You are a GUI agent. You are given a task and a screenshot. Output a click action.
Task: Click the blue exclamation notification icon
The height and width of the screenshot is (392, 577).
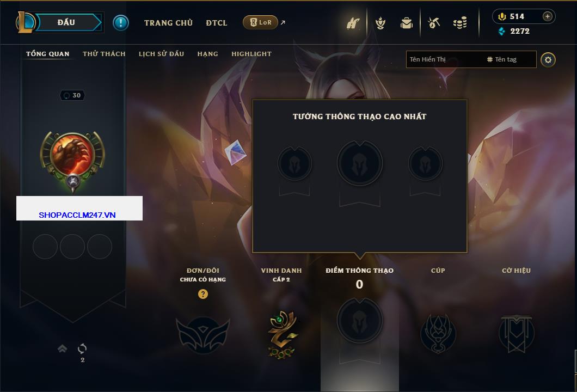121,23
